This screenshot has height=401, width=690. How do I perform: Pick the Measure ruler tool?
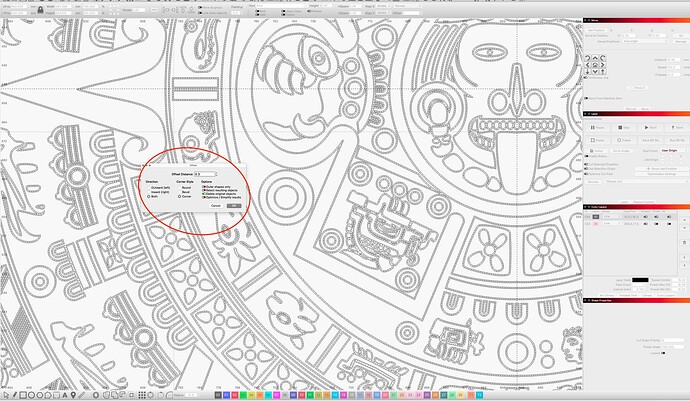click(82, 395)
